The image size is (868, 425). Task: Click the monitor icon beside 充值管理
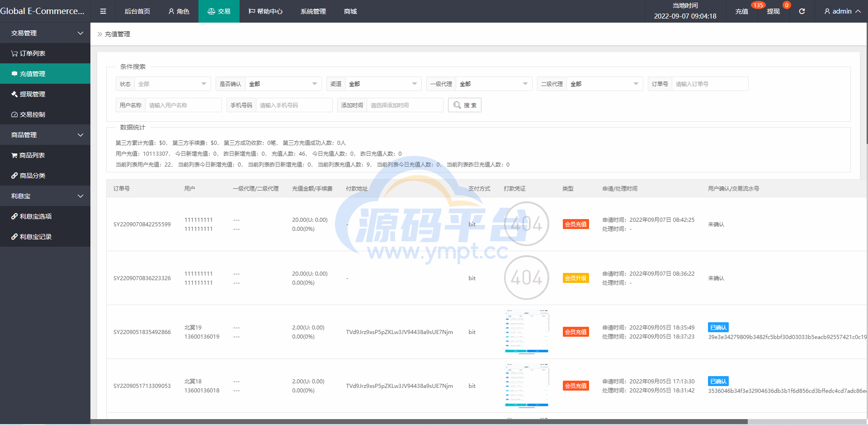(14, 74)
